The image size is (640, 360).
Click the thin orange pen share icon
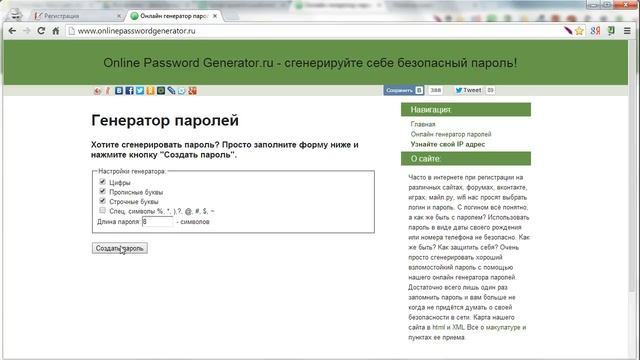pos(108,91)
